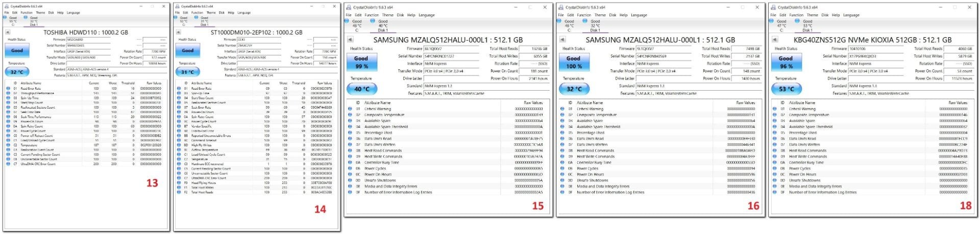Open Edit menu in 40 °C SAMSUNG window
The width and height of the screenshot is (980, 234).
point(358,15)
